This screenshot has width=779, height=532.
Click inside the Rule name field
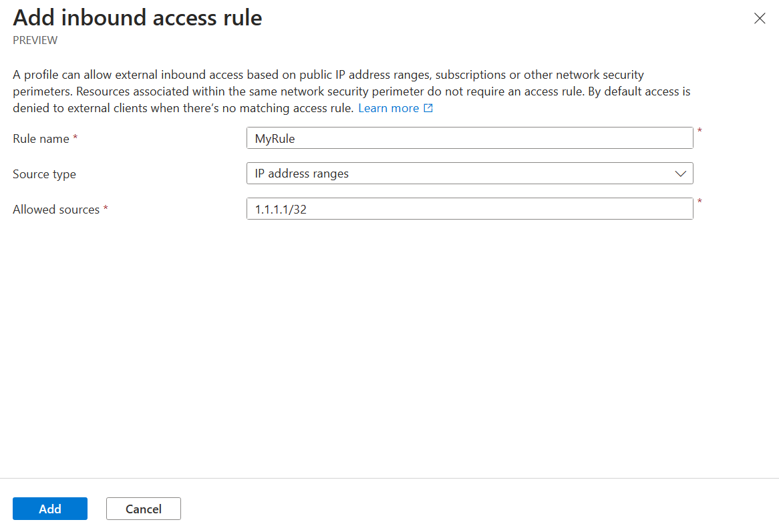[468, 138]
